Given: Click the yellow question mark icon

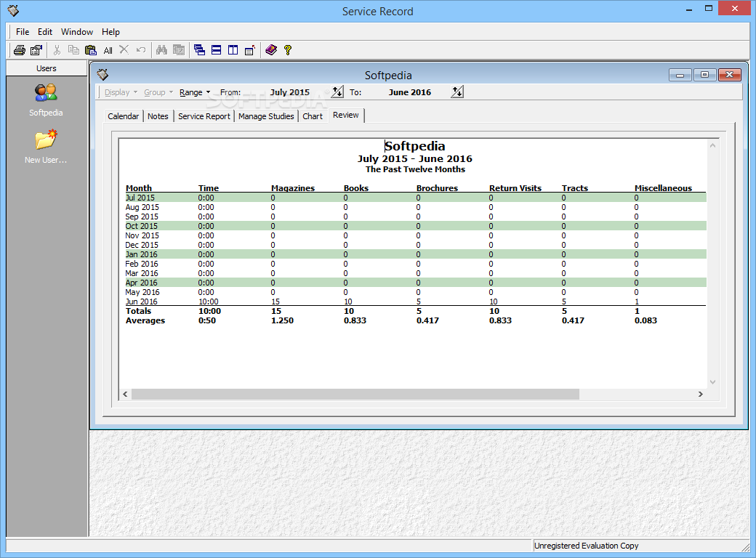Looking at the screenshot, I should (x=288, y=49).
